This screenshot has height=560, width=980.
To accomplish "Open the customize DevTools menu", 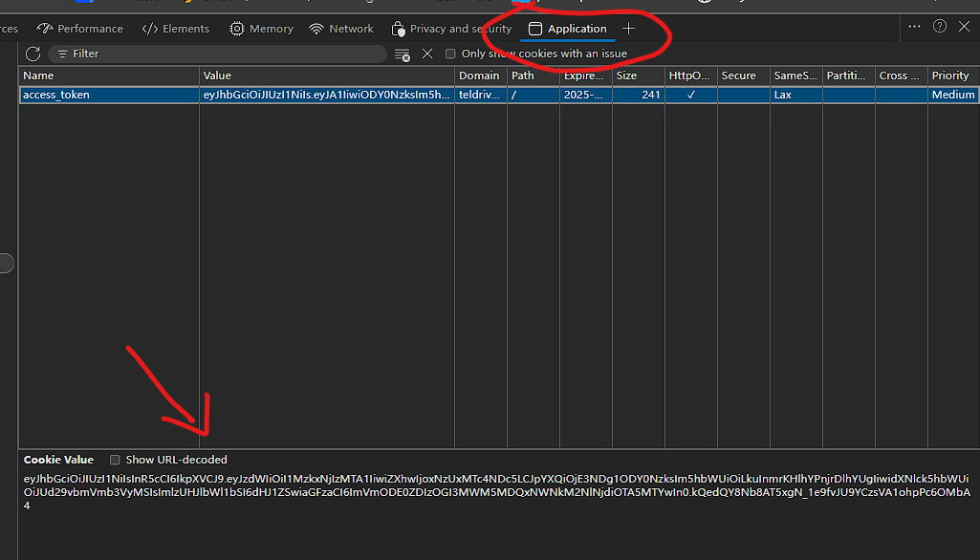I will pyautogui.click(x=914, y=27).
